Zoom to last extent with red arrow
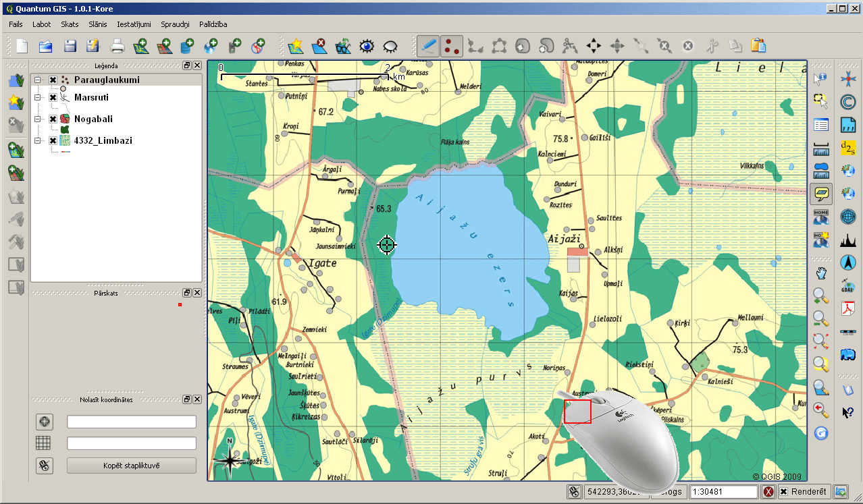This screenshot has width=863, height=504. 821,410
